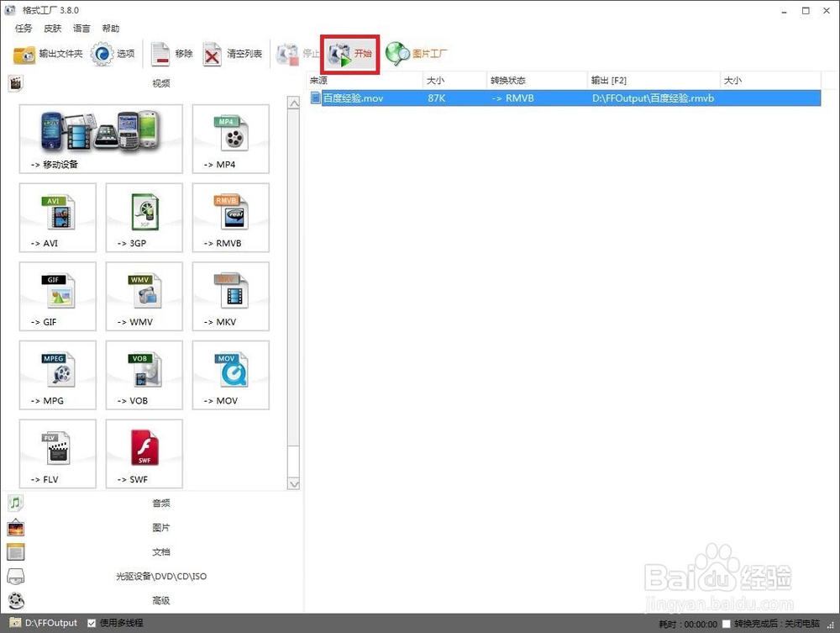Click the 移除 remove item button
Screen dimensions: 840x633
(171, 54)
